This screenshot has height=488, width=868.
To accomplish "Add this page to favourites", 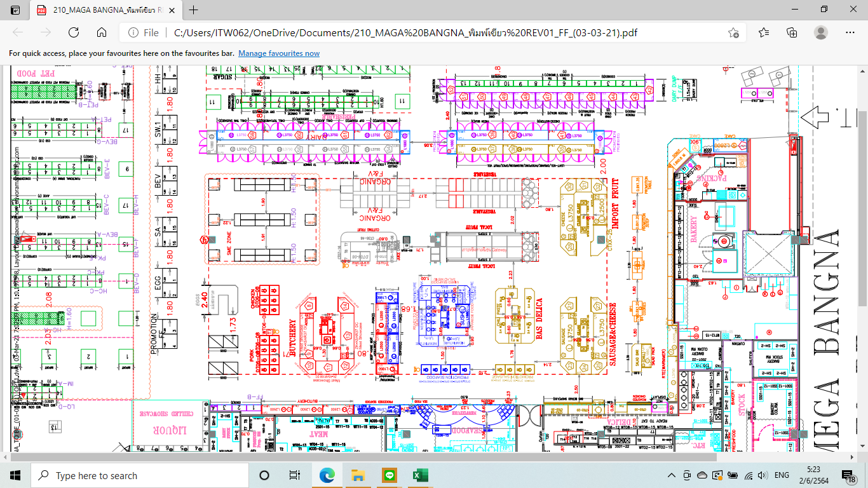I will pyautogui.click(x=733, y=32).
